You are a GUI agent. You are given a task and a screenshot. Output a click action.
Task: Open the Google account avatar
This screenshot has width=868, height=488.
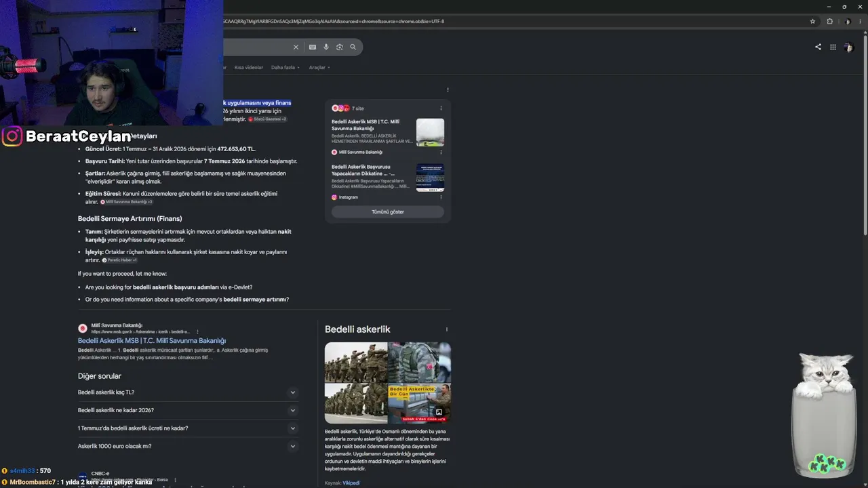click(x=848, y=47)
